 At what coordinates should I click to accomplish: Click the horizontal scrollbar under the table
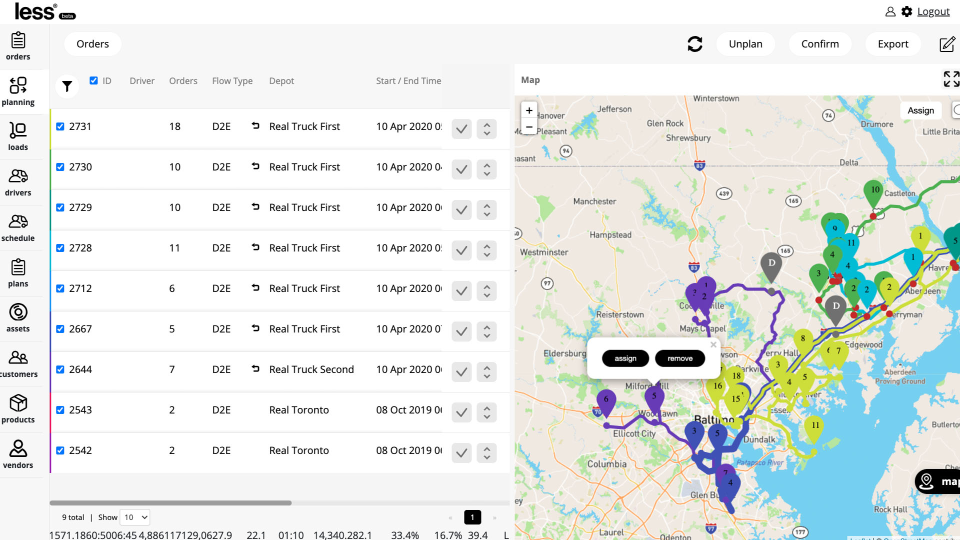pos(170,503)
